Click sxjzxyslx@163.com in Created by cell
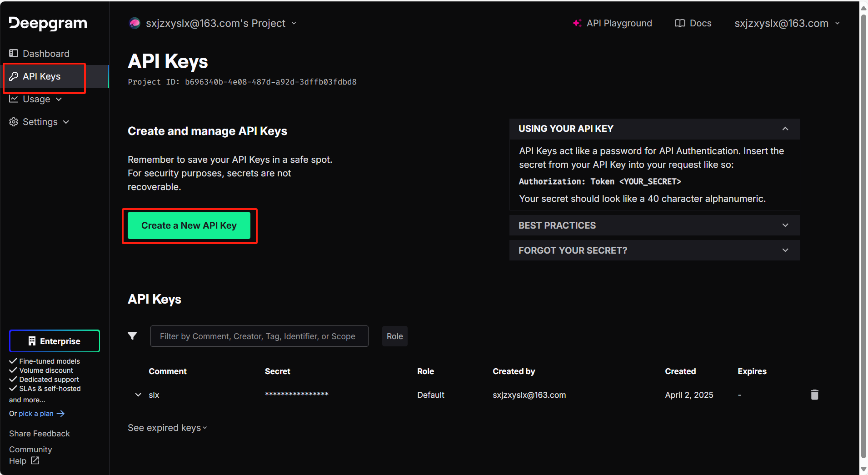Viewport: 868px width, 475px height. click(529, 395)
